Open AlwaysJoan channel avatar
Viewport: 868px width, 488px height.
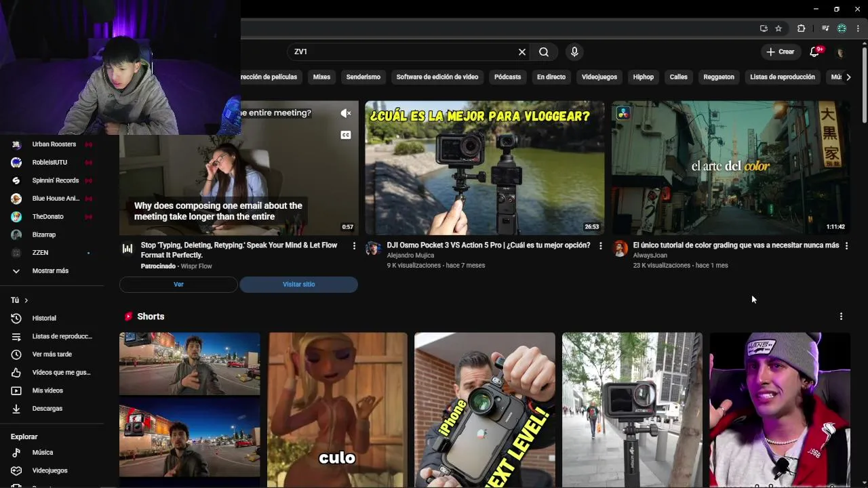tap(620, 248)
